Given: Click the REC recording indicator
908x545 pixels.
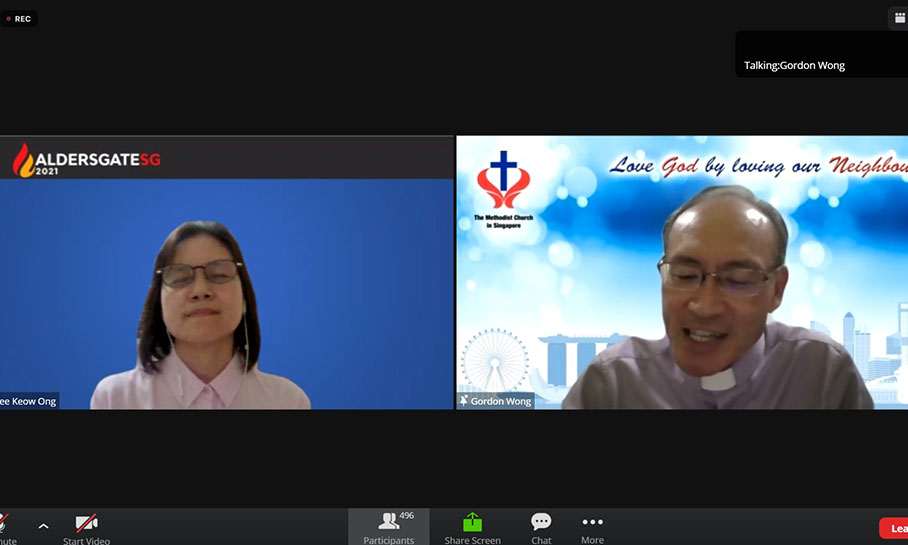Looking at the screenshot, I should (19, 19).
